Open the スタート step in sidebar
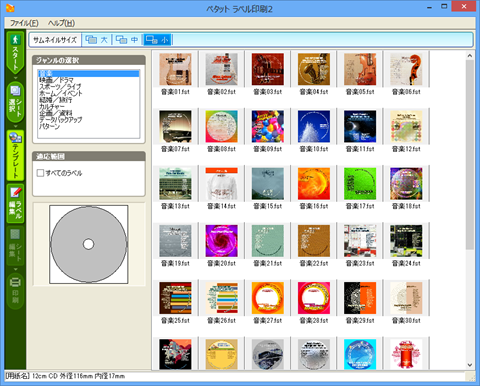This screenshot has height=386, width=480. [x=15, y=53]
